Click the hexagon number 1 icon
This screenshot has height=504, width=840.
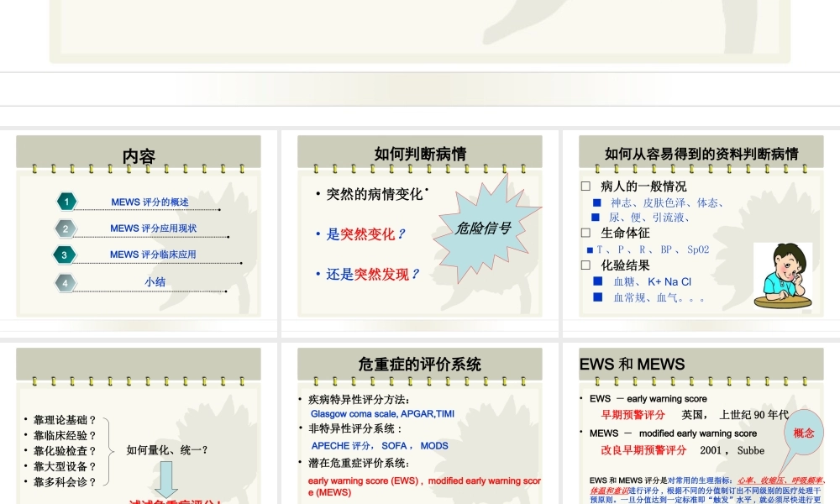(x=67, y=202)
